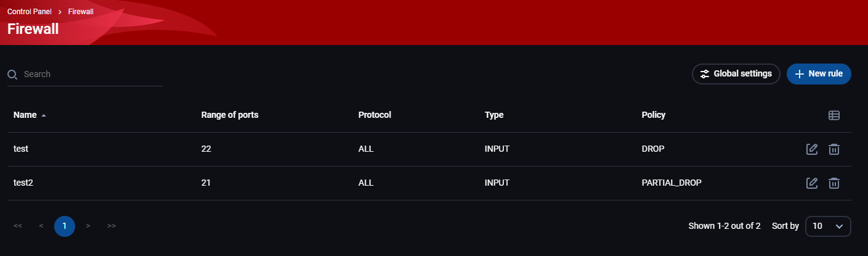
Task: Edit the test2 firewall rule
Action: click(x=812, y=183)
